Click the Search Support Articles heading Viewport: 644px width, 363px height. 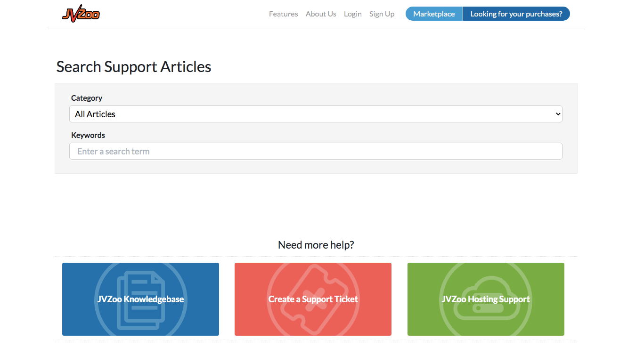coord(133,66)
